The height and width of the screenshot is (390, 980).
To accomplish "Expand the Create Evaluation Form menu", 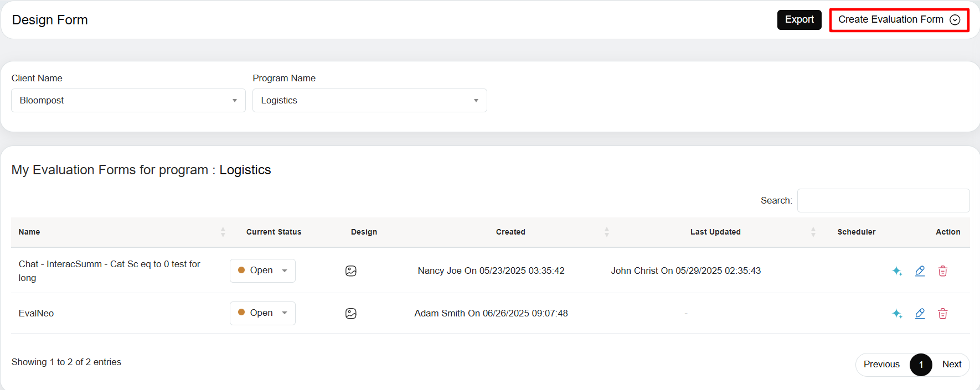I will 899,20.
